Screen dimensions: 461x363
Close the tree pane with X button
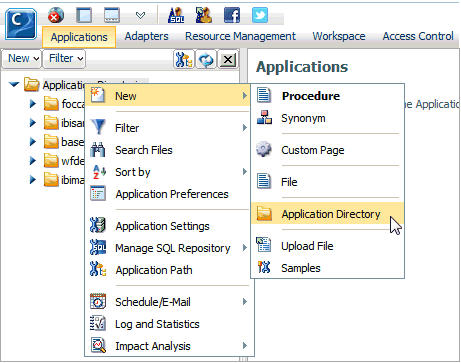pos(228,60)
